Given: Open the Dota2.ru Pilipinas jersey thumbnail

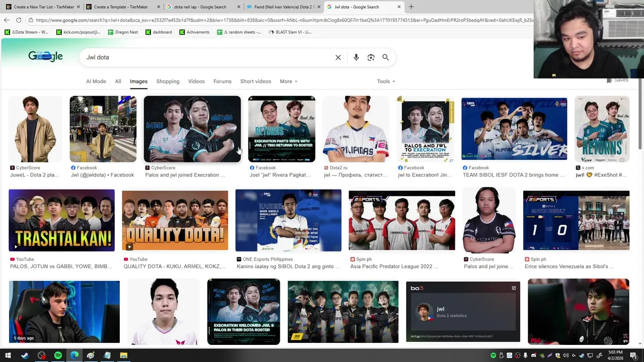Looking at the screenshot, I should tap(356, 129).
